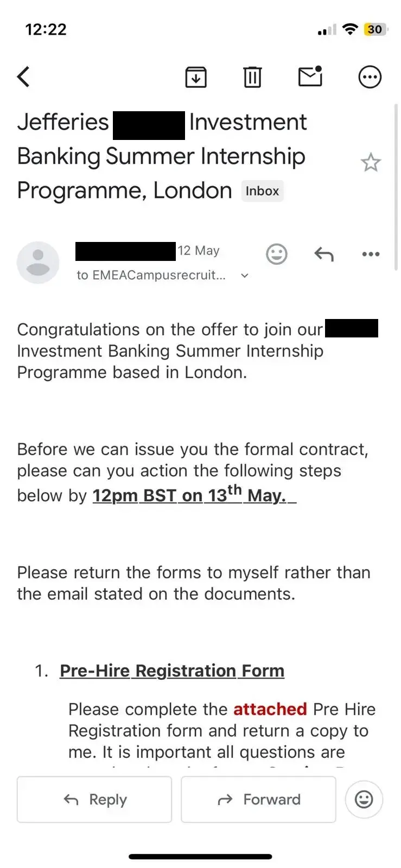Expand recipient details chevron
The width and height of the screenshot is (401, 868).
click(x=245, y=276)
